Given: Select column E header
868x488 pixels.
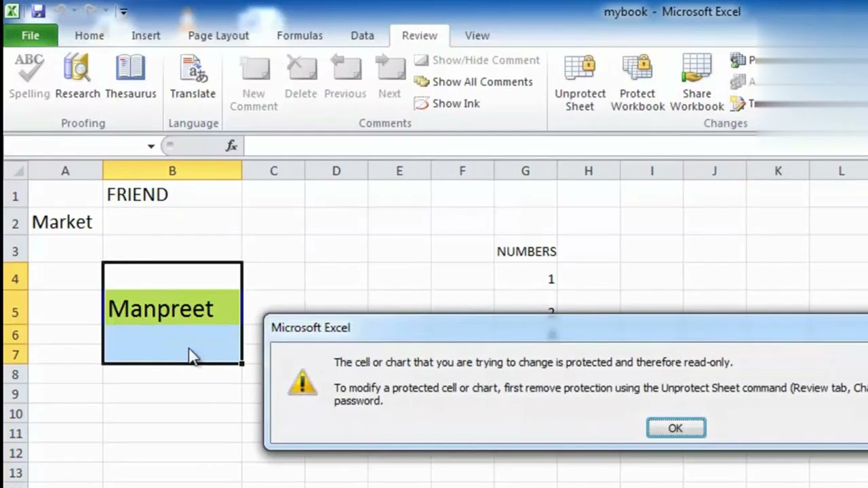Looking at the screenshot, I should click(399, 171).
